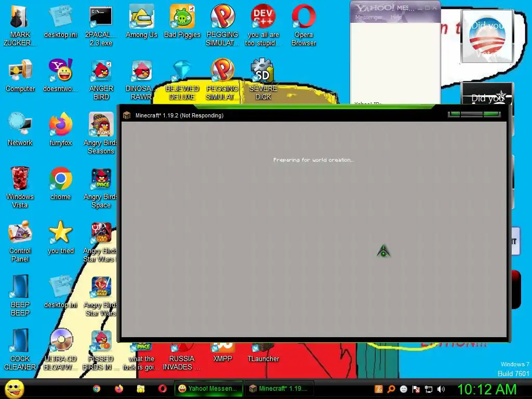Open ULTRA CD BLOATW... disc icon
532x399 pixels.
tap(60, 350)
